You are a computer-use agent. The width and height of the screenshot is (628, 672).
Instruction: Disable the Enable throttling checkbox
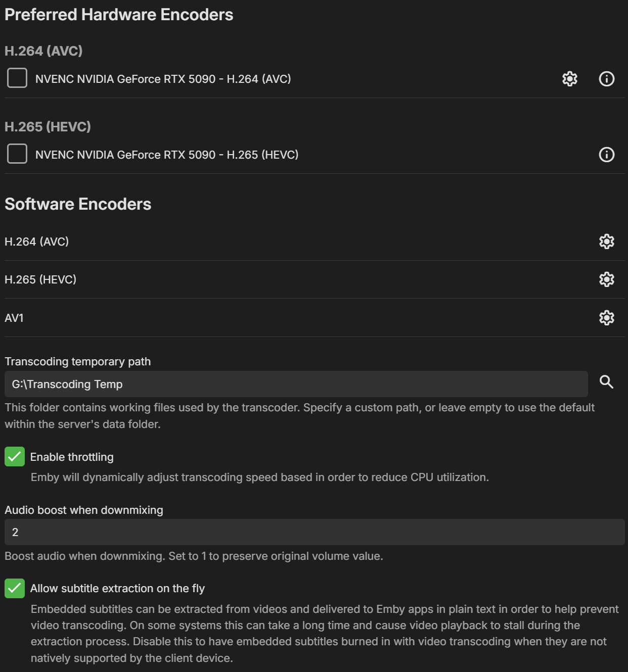coord(15,457)
